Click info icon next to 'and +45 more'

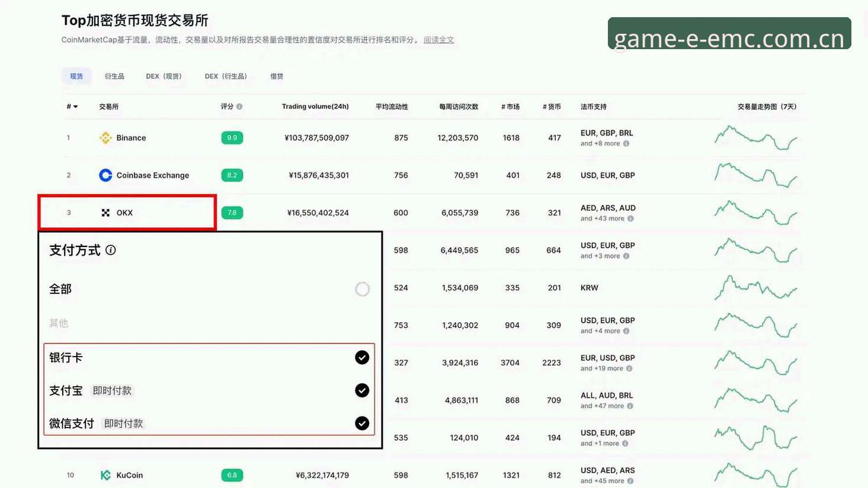coord(630,481)
